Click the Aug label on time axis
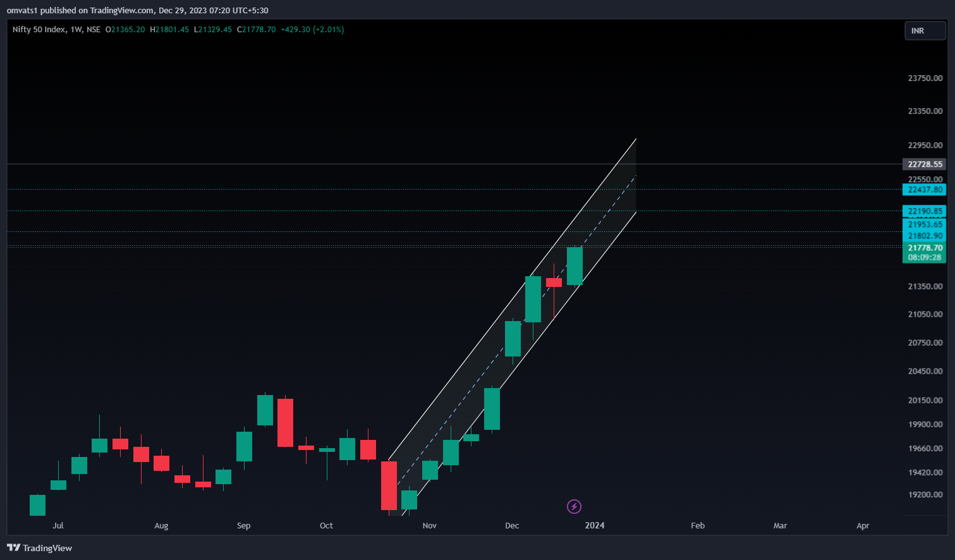Viewport: 955px width, 560px height. pyautogui.click(x=161, y=525)
